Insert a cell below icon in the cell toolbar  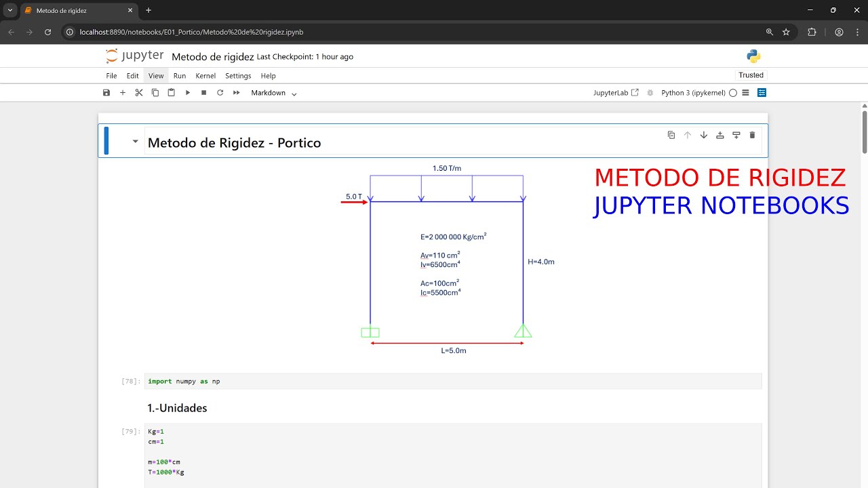click(736, 135)
